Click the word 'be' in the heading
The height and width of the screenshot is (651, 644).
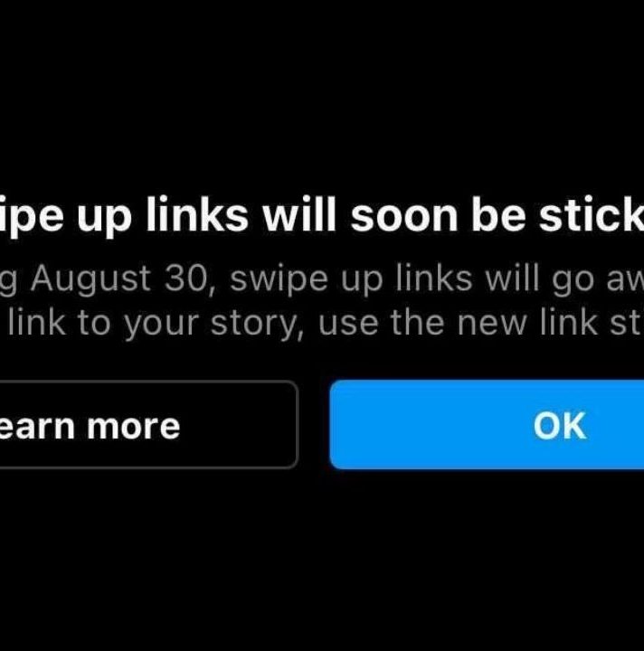[498, 215]
